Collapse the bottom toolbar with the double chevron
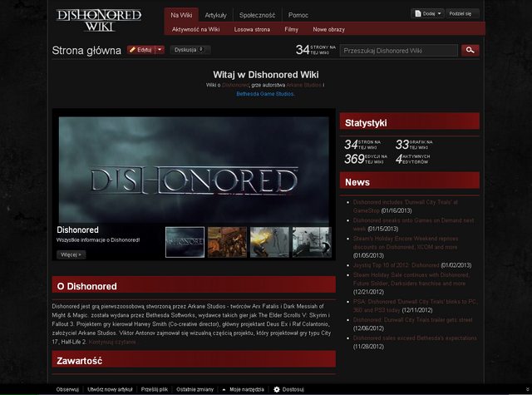 point(528,389)
